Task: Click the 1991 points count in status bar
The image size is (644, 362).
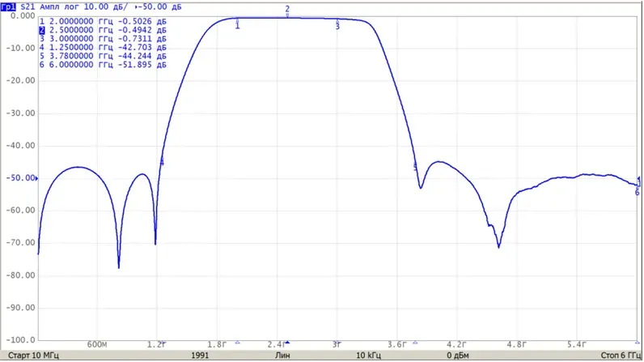Action: coord(200,356)
